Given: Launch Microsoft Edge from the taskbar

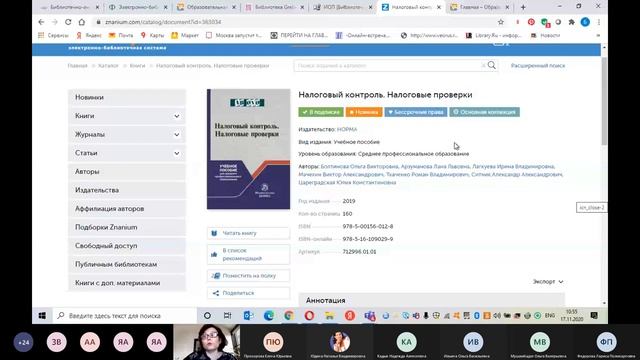Looking at the screenshot, I should [269, 316].
